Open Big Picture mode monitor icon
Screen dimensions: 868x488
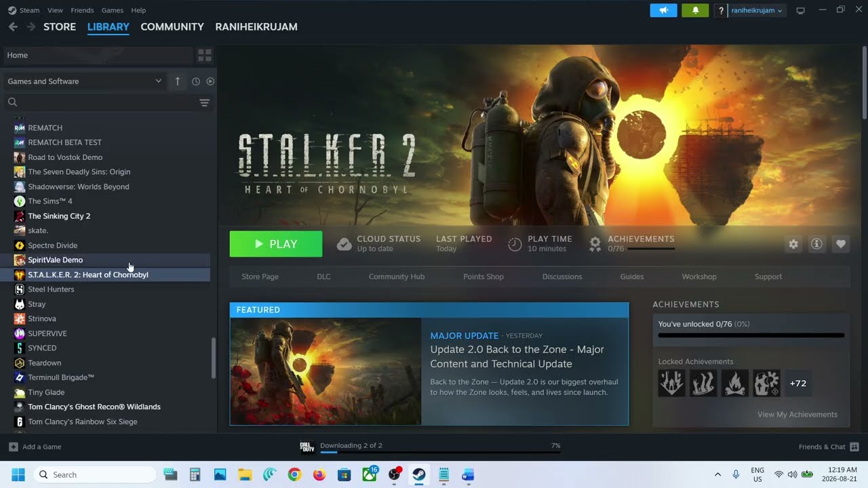point(801,10)
